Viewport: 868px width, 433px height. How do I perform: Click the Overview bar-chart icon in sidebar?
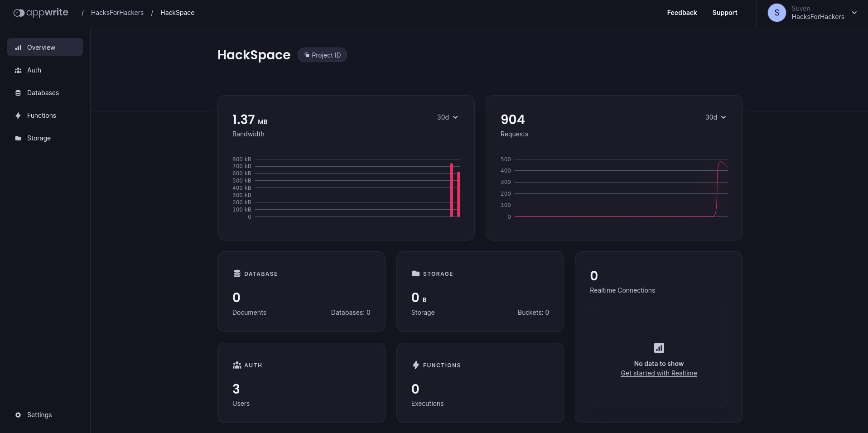(x=18, y=48)
